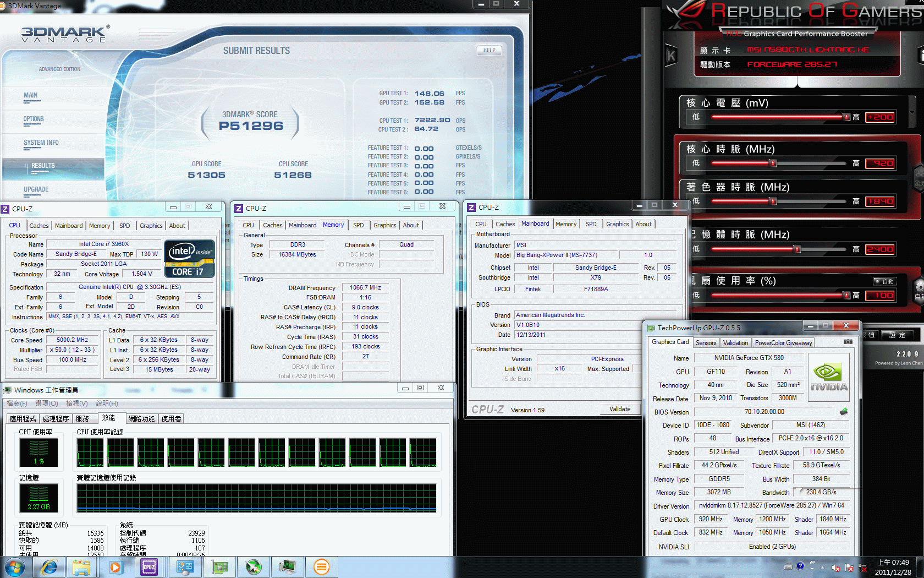Click the shader clock 1840 value field

(880, 201)
